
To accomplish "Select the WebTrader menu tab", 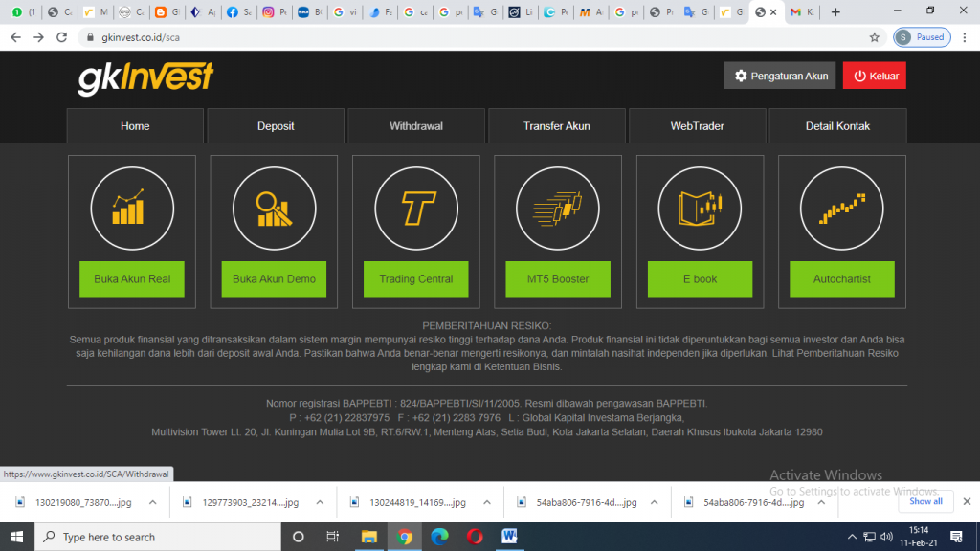I will coord(697,126).
